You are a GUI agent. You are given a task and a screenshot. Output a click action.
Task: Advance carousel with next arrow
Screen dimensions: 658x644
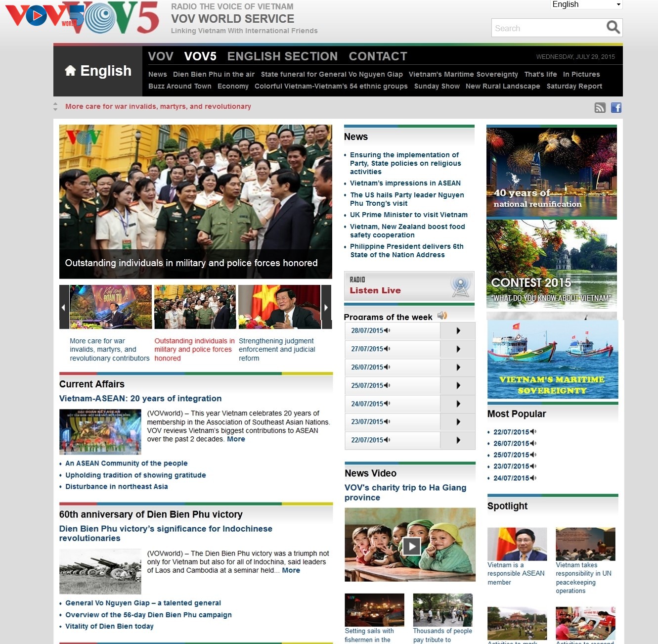tap(326, 307)
